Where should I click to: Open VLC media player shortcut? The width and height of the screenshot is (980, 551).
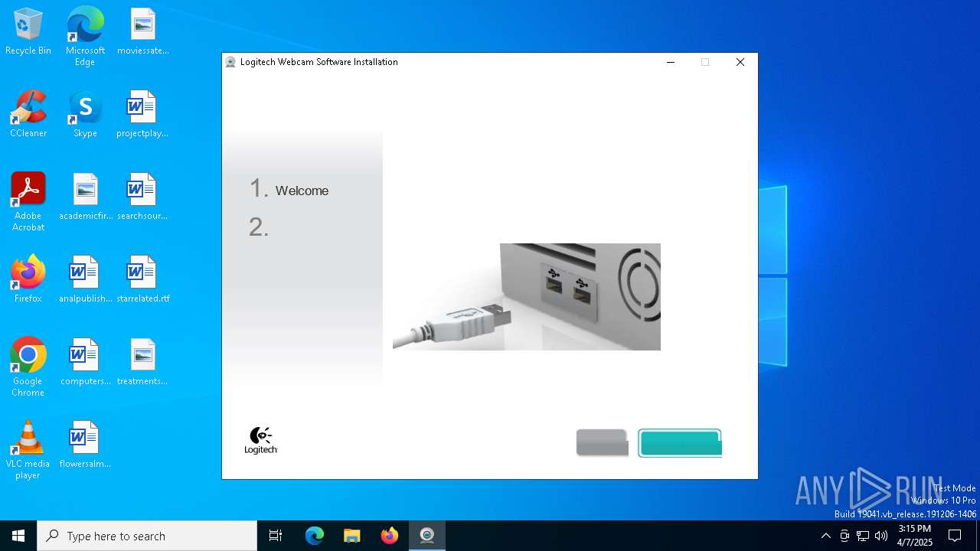point(28,450)
